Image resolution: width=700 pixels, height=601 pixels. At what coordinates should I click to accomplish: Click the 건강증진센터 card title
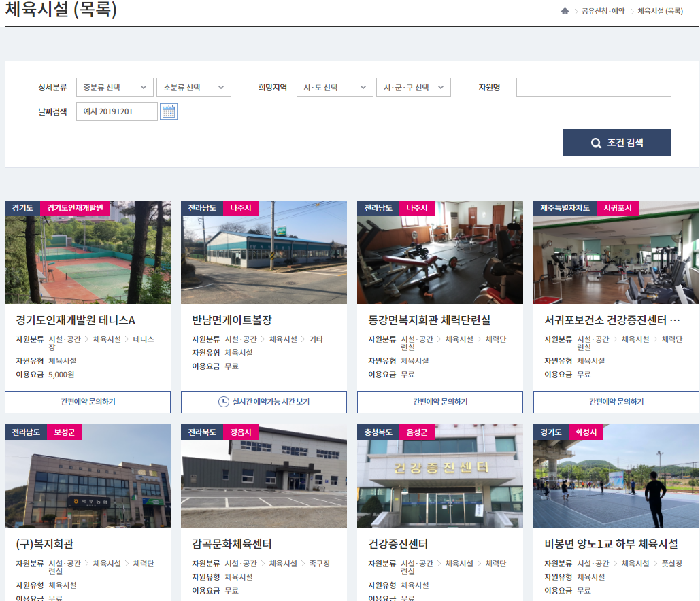[x=398, y=544]
